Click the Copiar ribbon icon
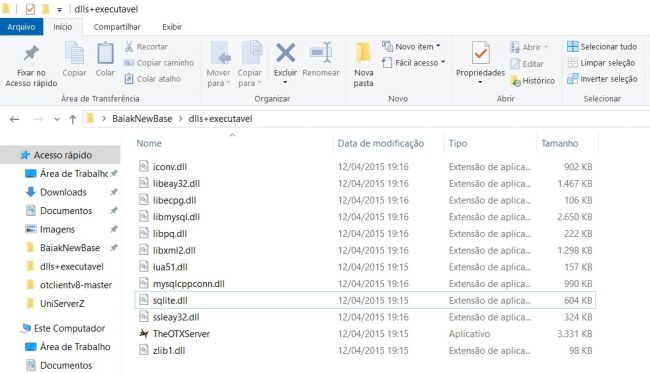Viewport: 650px width, 373px height. 74,54
